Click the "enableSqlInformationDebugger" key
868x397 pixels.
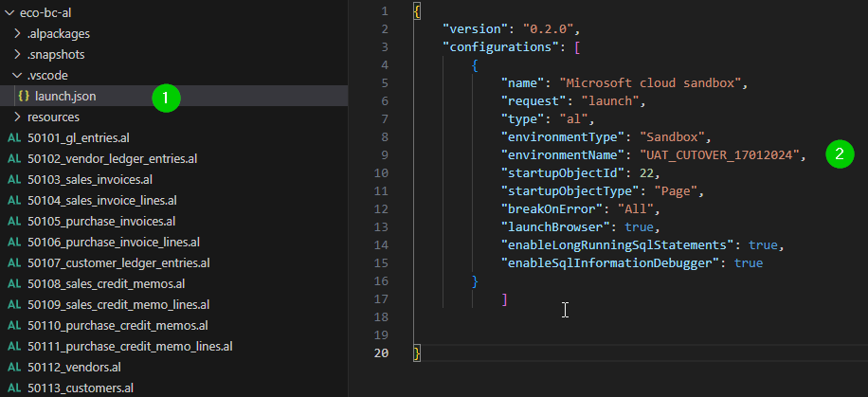coord(610,263)
